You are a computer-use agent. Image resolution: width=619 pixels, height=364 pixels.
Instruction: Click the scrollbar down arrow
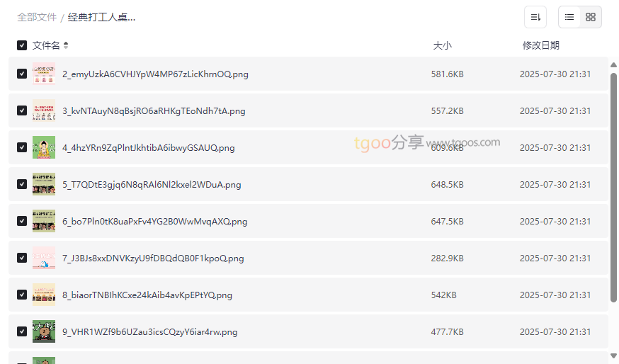[613, 356]
